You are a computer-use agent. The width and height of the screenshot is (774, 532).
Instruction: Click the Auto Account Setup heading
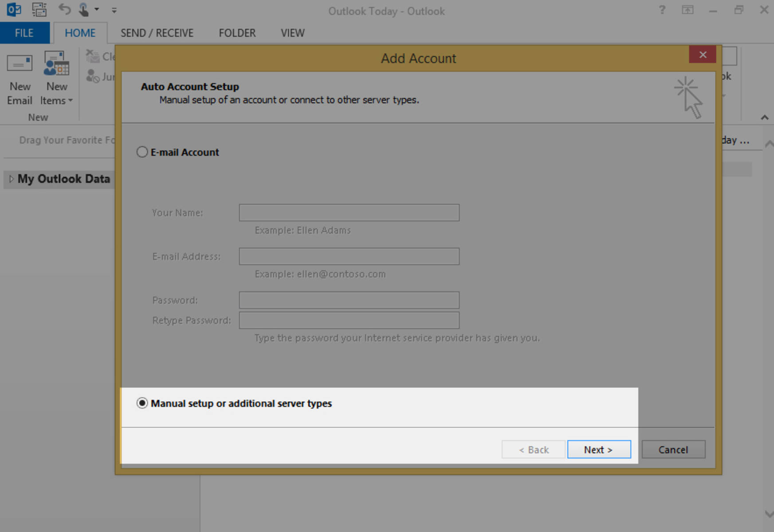[x=190, y=86]
